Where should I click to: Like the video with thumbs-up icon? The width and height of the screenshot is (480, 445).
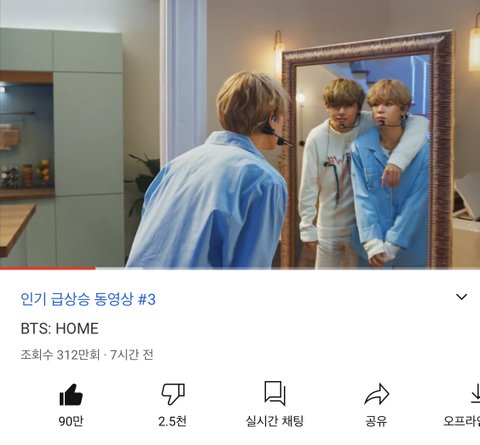[x=71, y=394]
